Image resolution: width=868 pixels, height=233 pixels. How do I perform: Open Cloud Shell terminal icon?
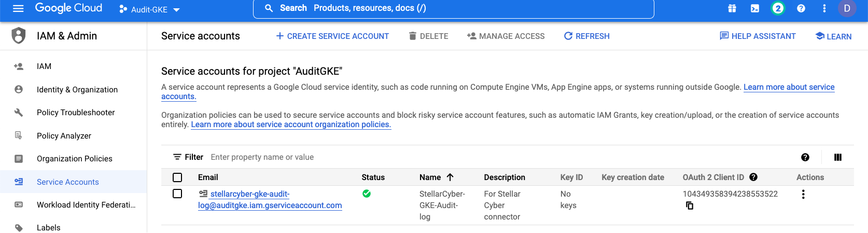[755, 8]
